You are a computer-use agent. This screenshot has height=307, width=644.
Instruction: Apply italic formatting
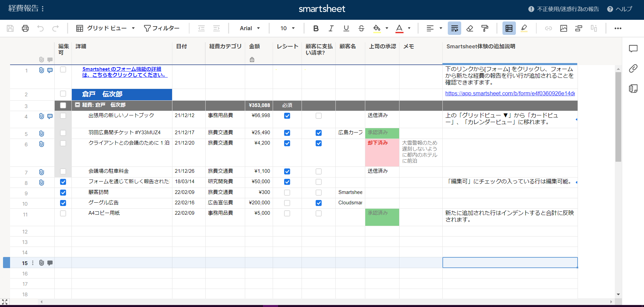click(x=331, y=28)
